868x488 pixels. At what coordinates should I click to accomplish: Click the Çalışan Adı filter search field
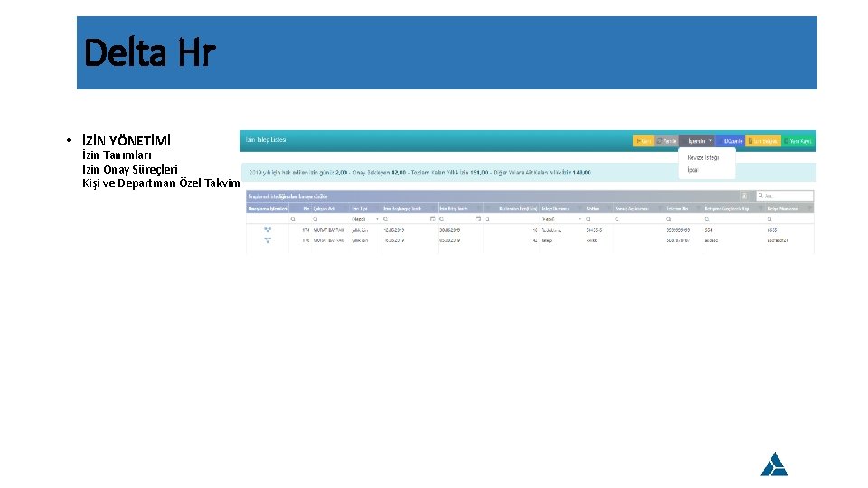[x=331, y=219]
